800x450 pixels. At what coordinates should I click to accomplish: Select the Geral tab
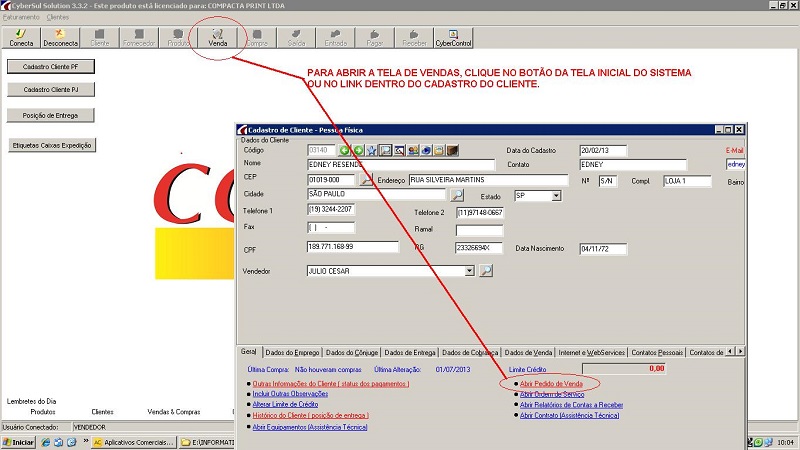point(248,352)
